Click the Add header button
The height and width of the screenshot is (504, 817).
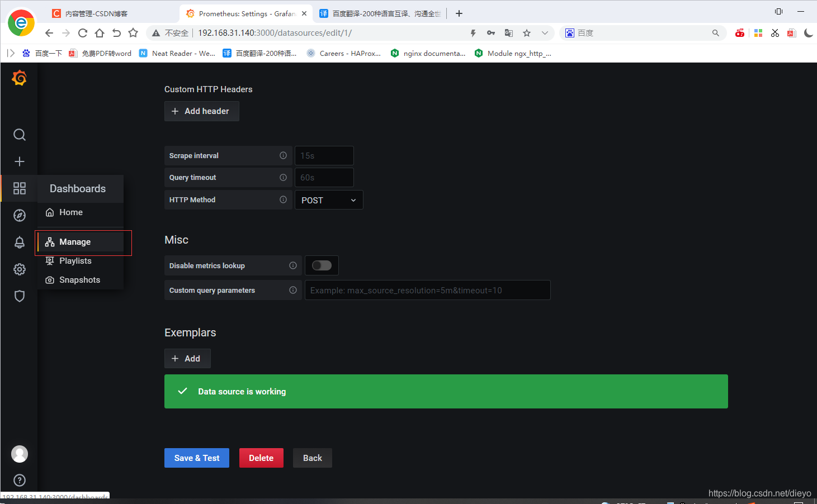pos(202,111)
